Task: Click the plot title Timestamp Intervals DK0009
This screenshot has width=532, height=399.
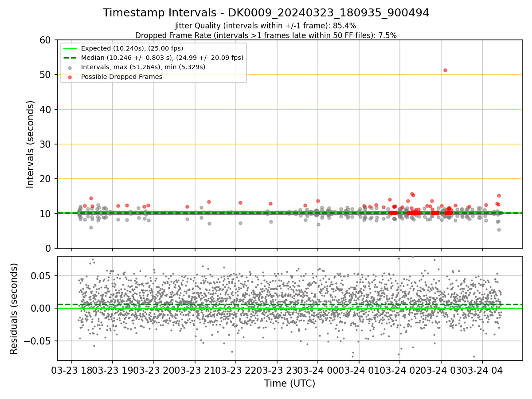Action: pyautogui.click(x=266, y=13)
